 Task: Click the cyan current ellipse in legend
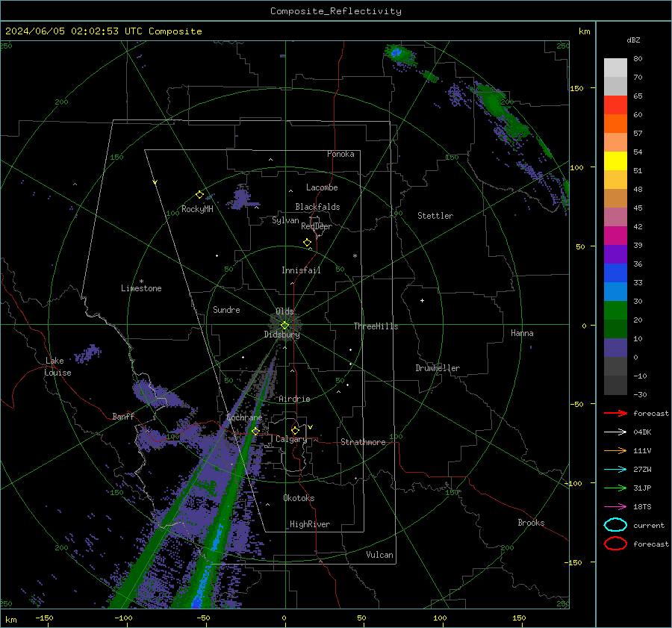[x=615, y=525]
